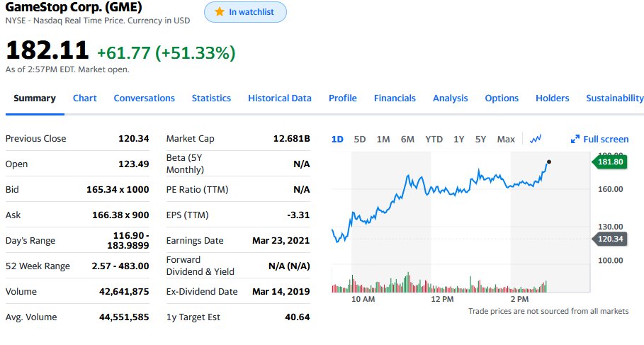
Task: Click the Avg. Volume value 44,551,585
Action: pyautogui.click(x=124, y=317)
